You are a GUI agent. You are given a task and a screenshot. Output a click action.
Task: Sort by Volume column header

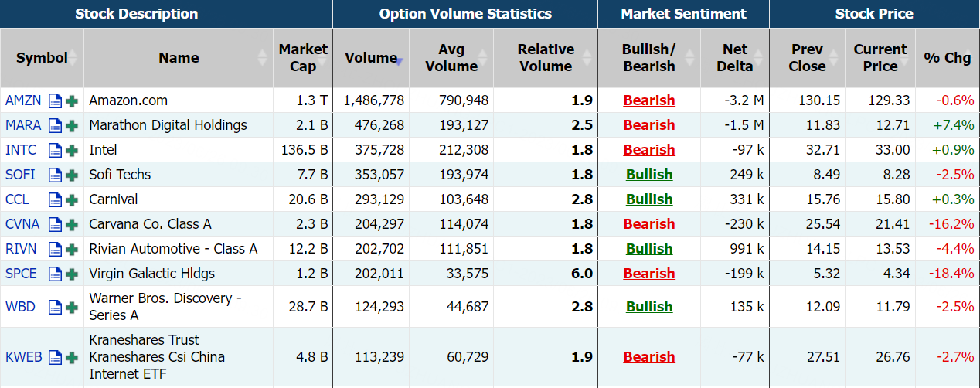click(x=371, y=58)
